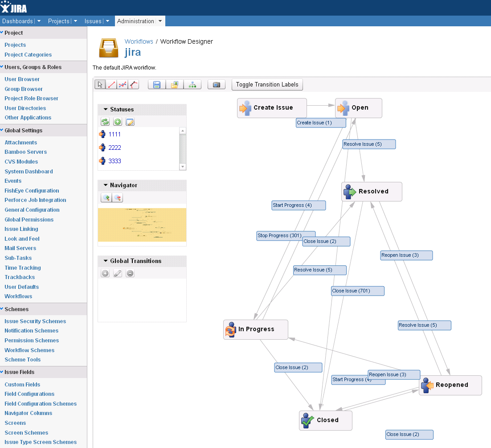Select status 3333 in the Statuses list
Image resolution: width=491 pixels, height=448 pixels.
tap(115, 161)
